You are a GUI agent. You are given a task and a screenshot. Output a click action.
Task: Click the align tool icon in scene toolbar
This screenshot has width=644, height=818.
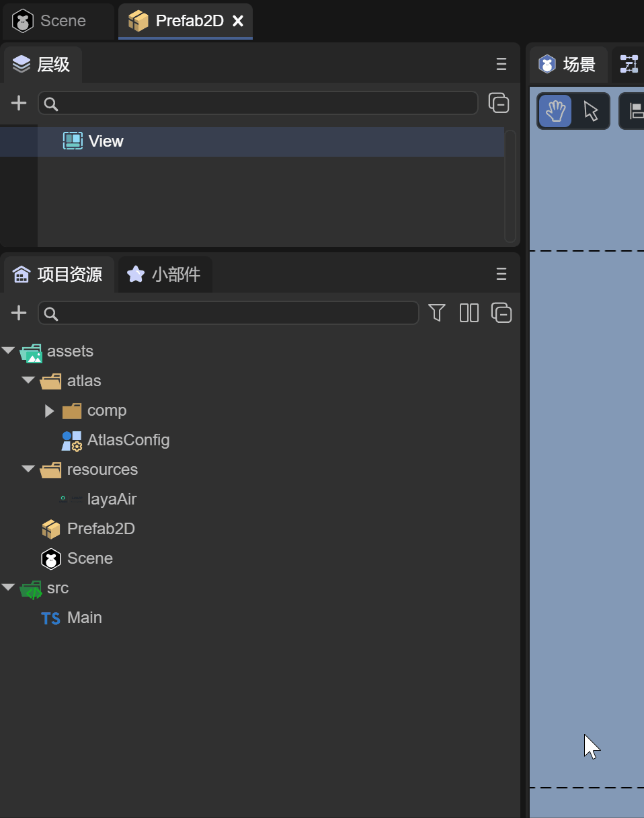coord(635,111)
